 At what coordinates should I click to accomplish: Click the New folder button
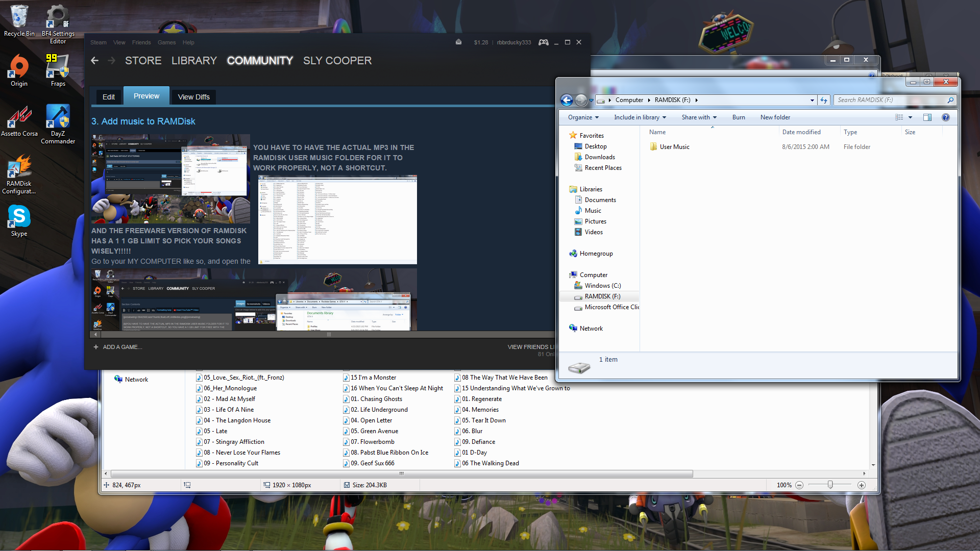click(x=775, y=117)
